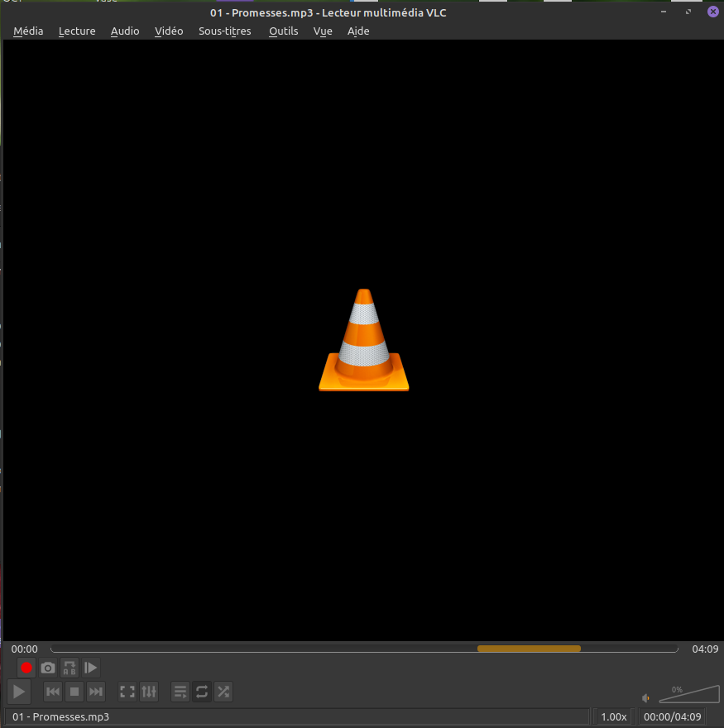
Task: Open the Vidéo menu
Action: pos(169,31)
